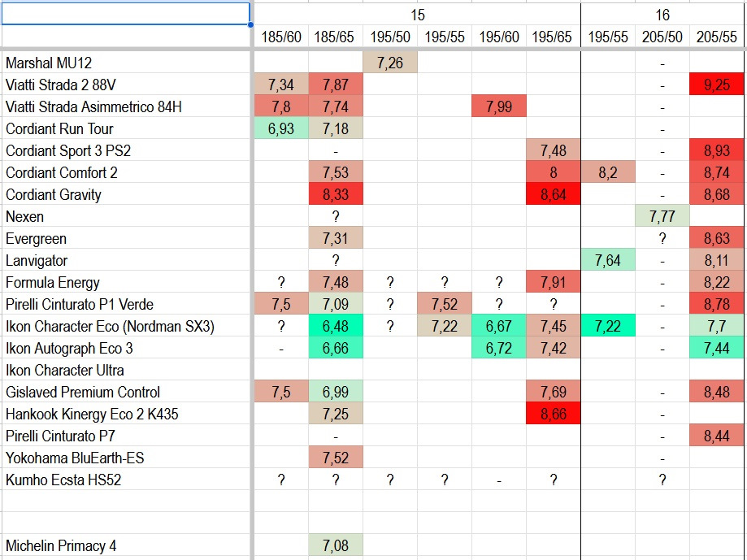Viewport: 747px width, 560px height.
Task: Select the Viatti Strada 2 88V label
Action: click(60, 85)
